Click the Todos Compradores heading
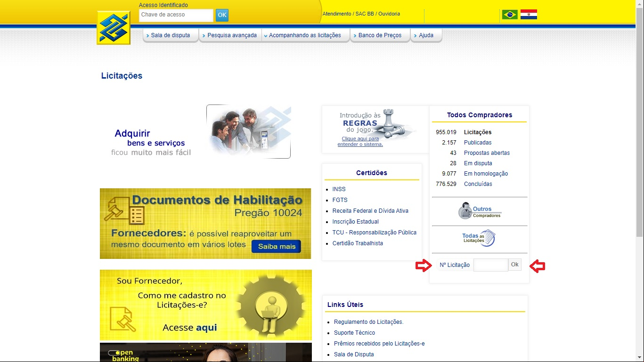Viewport: 644px width, 362px height. point(479,115)
